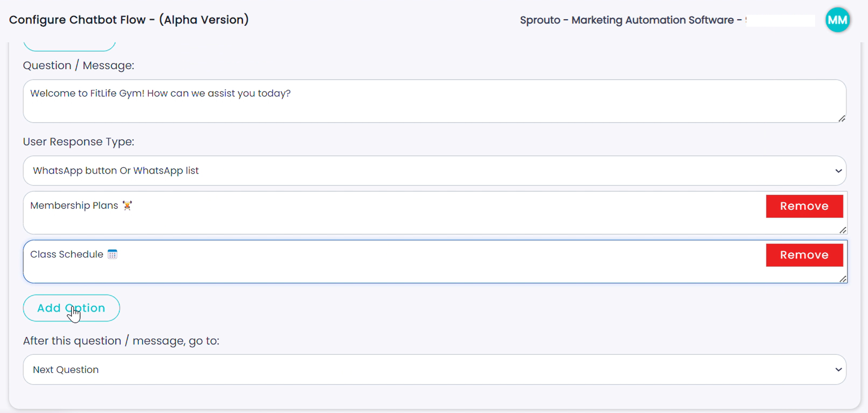
Task: Click the 'Question / Message:' label
Action: coord(79,65)
